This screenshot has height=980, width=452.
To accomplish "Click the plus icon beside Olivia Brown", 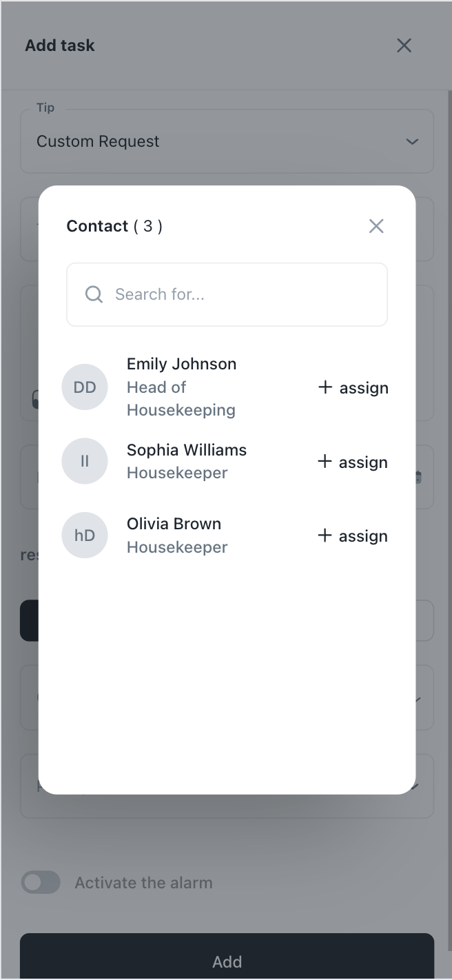I will (324, 535).
